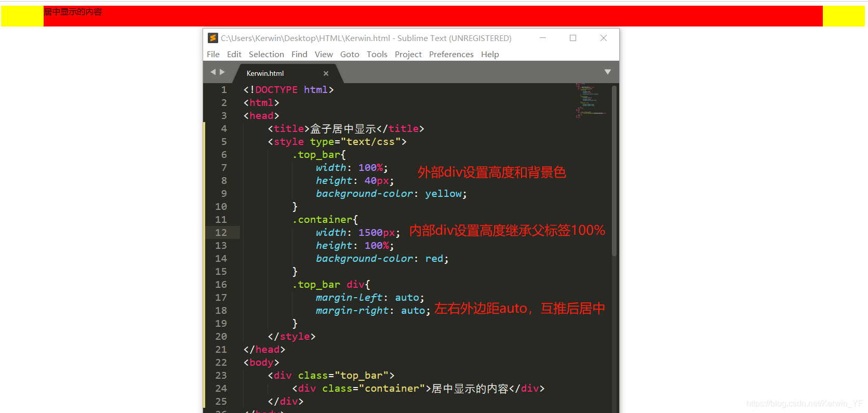This screenshot has width=868, height=413.
Task: Click line number 12 in gutter
Action: click(x=221, y=233)
